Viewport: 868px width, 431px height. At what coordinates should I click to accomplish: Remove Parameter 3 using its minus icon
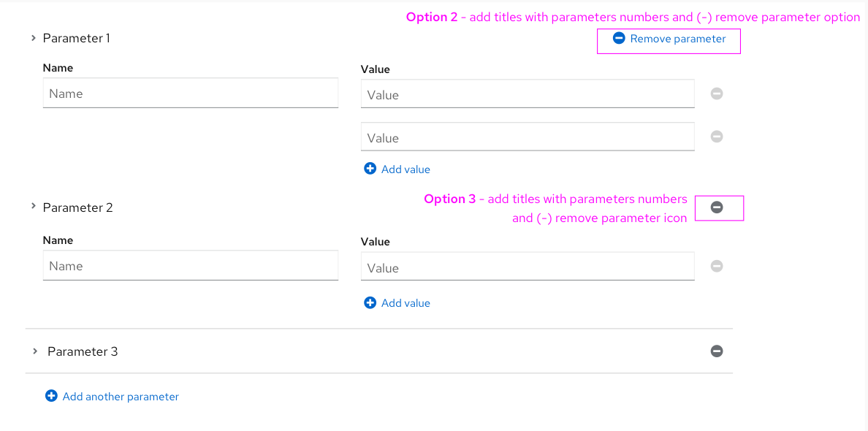coord(717,351)
